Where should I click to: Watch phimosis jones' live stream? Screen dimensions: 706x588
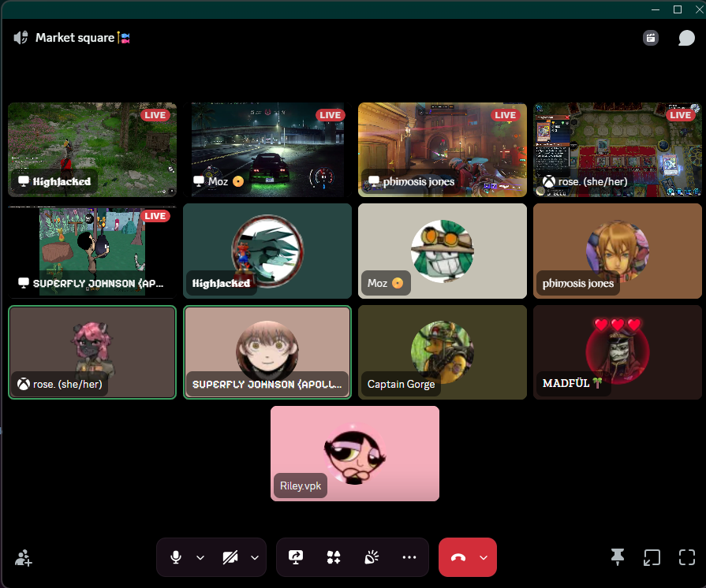tap(443, 150)
